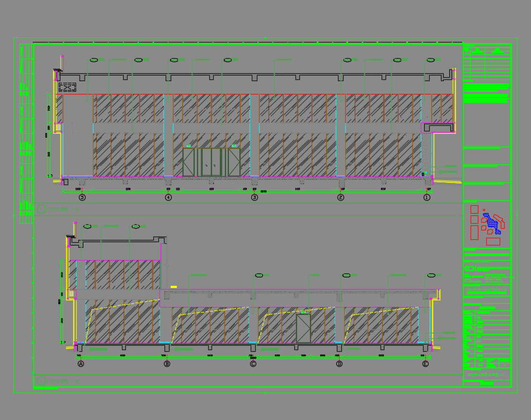The width and height of the screenshot is (531, 420).
Task: Select the overall dimension text below axis 3
Action: coord(263,192)
